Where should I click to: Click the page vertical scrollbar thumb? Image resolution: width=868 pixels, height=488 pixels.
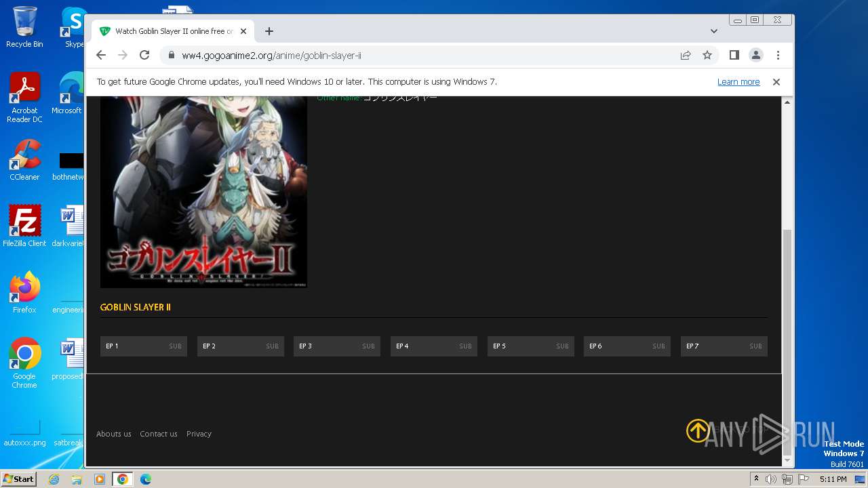[x=787, y=342]
